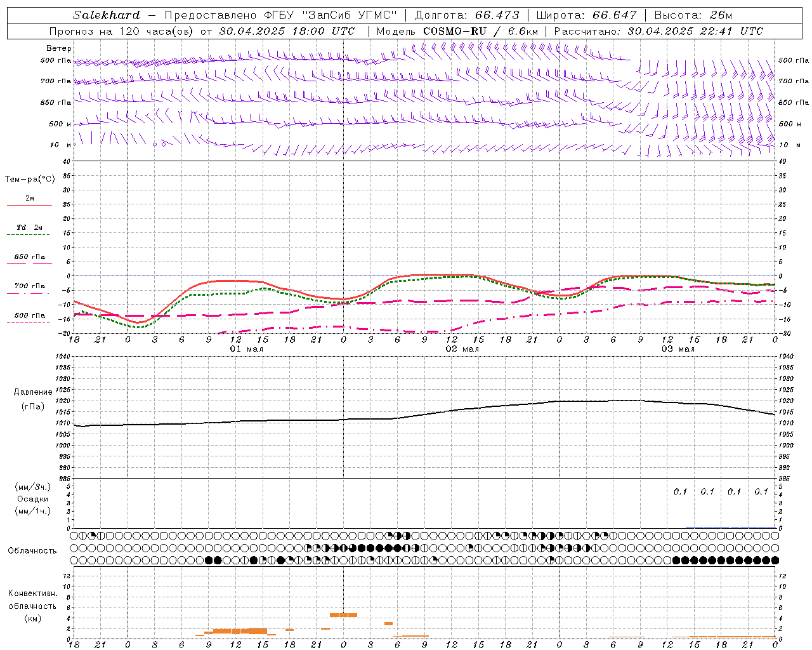
Task: Click the "(гПа)" unit under Давление
Action: click(32, 406)
